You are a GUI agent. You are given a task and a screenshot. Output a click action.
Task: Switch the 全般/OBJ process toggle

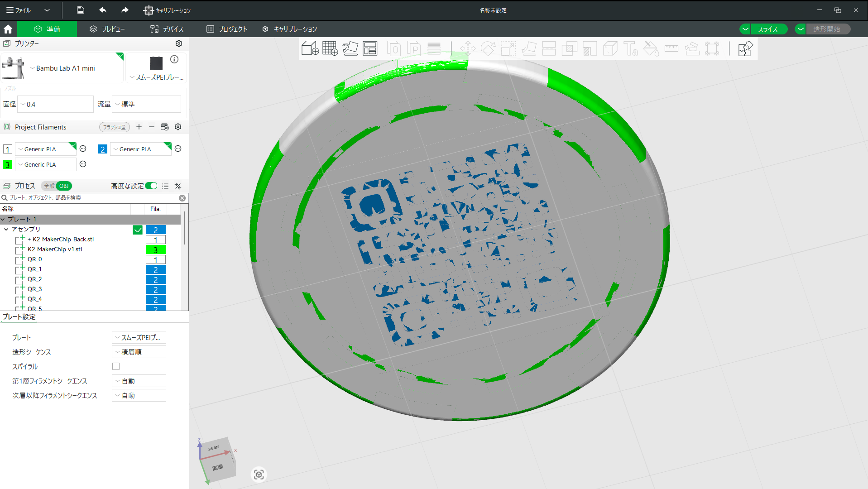(x=57, y=186)
